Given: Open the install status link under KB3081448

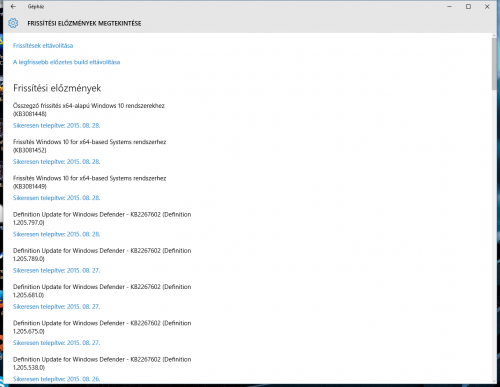Looking at the screenshot, I should (x=56, y=126).
